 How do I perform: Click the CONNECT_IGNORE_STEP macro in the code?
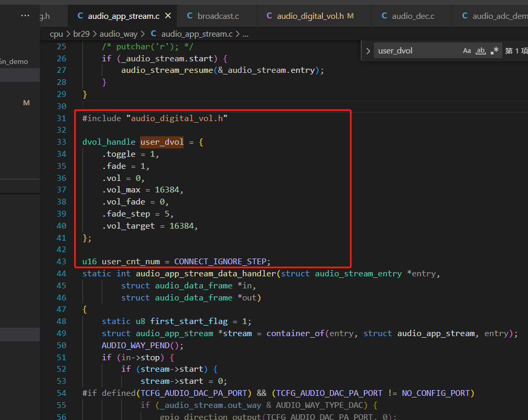220,262
